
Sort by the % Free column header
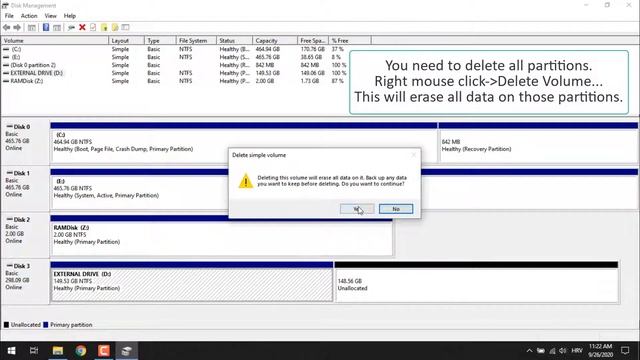pos(350,41)
